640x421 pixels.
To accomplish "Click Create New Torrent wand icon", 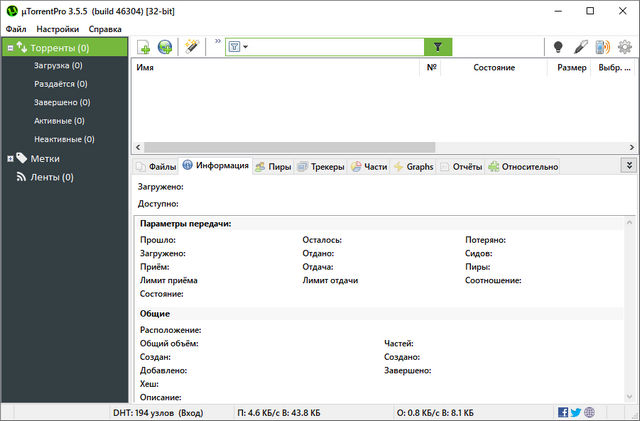I will click(x=193, y=47).
